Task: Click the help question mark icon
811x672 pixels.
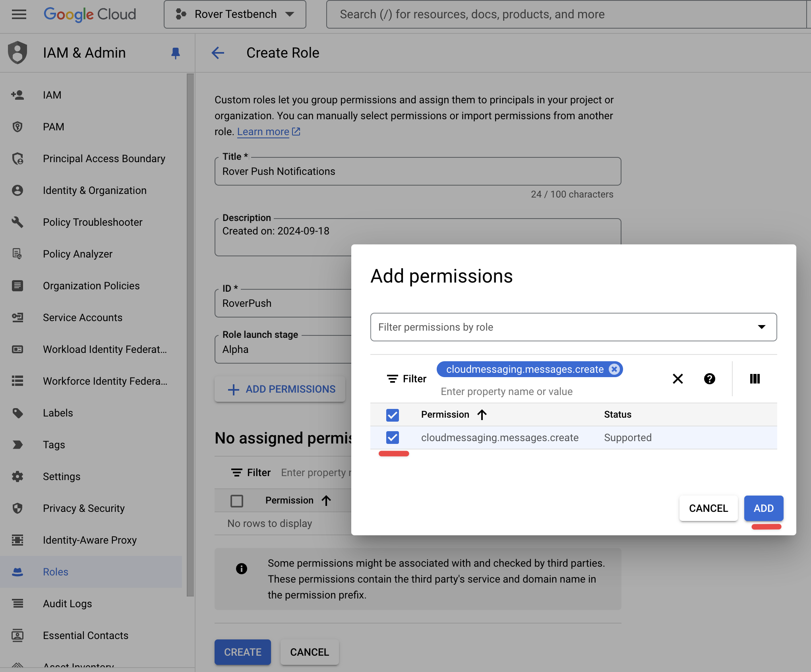Action: pyautogui.click(x=710, y=378)
